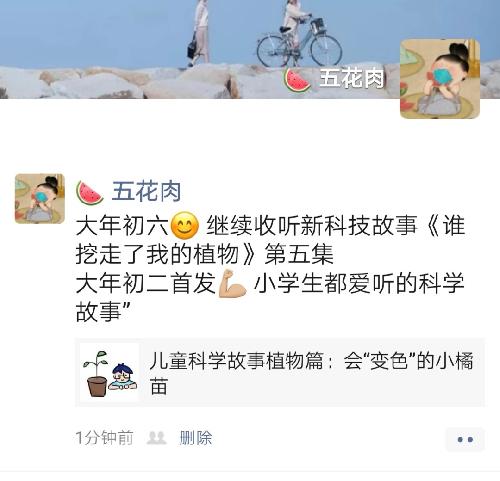Tap the flexed biceps emoji in post
The image size is (500, 481).
(232, 283)
